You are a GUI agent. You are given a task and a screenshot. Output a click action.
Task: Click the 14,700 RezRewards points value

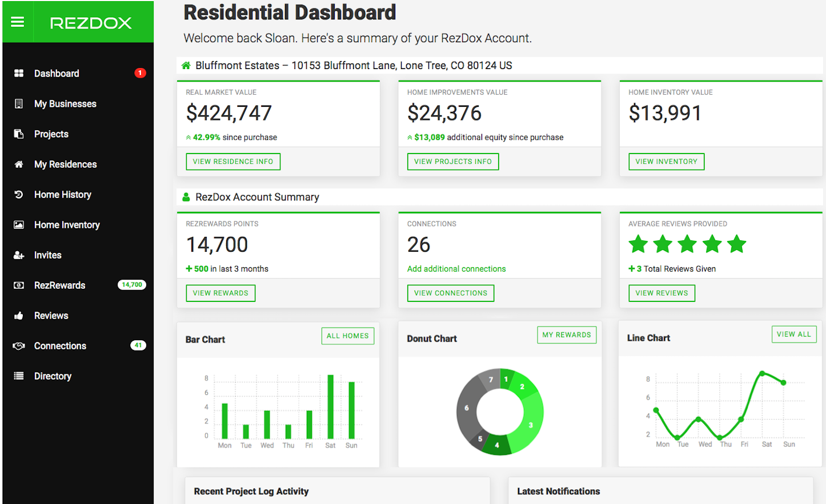pos(217,245)
